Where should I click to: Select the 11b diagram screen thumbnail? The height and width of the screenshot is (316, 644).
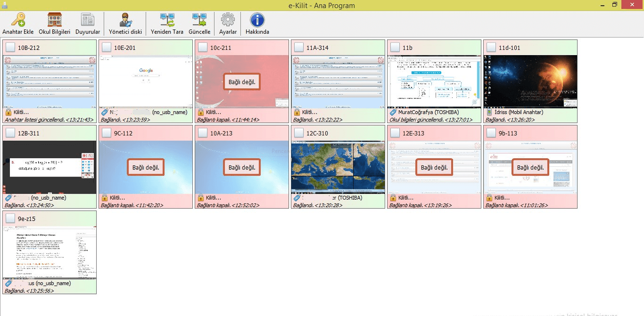434,81
